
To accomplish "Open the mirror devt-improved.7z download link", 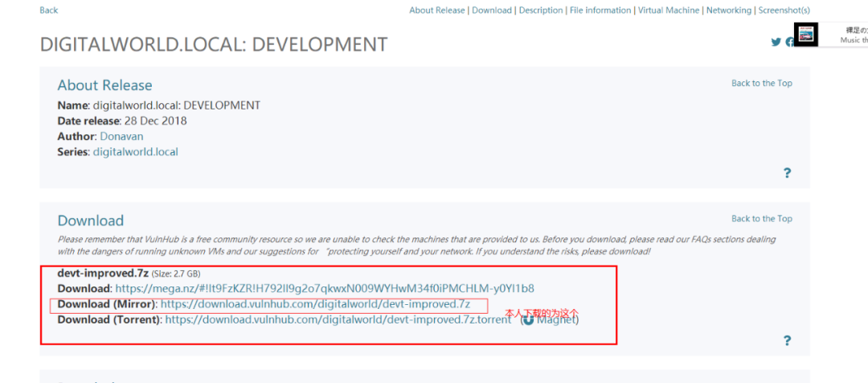I will [x=316, y=304].
